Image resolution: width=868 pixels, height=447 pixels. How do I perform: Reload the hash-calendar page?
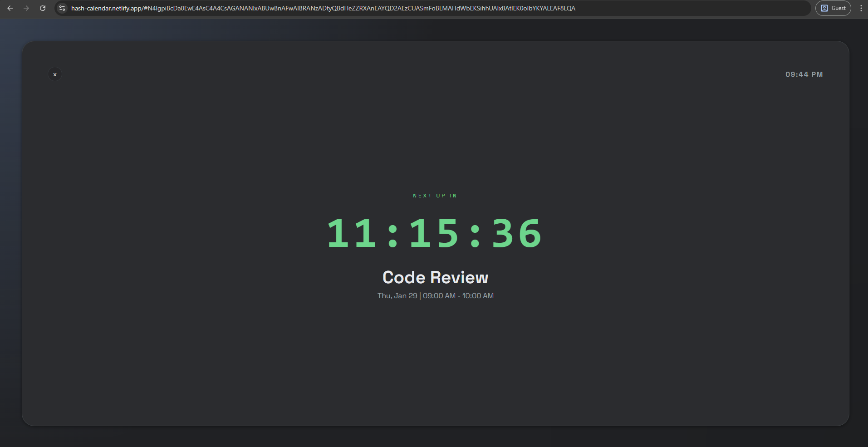[x=43, y=8]
